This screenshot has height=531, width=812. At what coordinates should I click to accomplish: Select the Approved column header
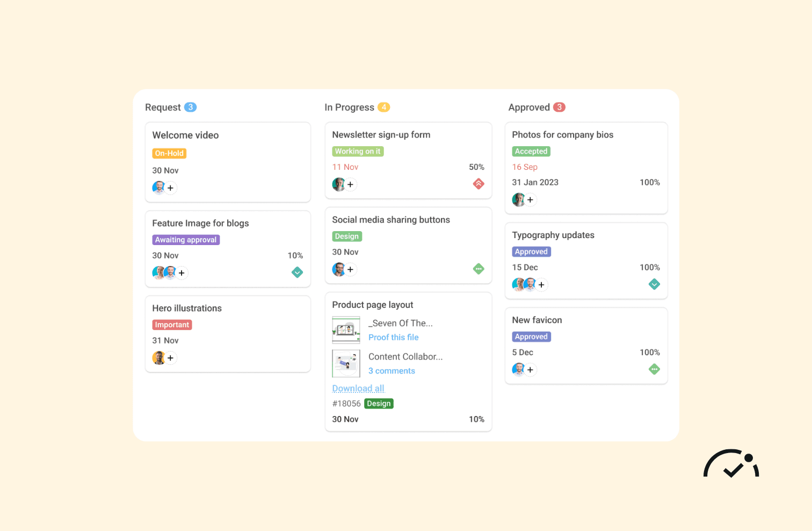click(x=529, y=107)
